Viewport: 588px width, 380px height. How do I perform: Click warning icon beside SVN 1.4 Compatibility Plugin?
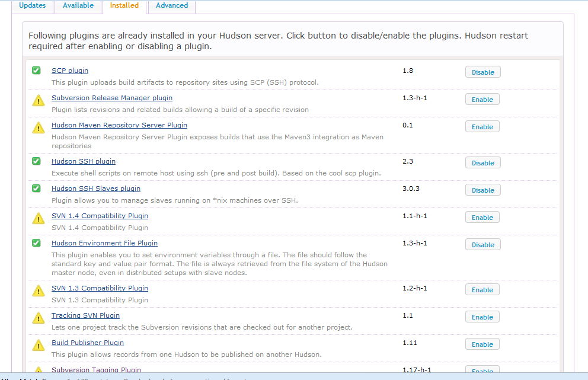coord(39,219)
